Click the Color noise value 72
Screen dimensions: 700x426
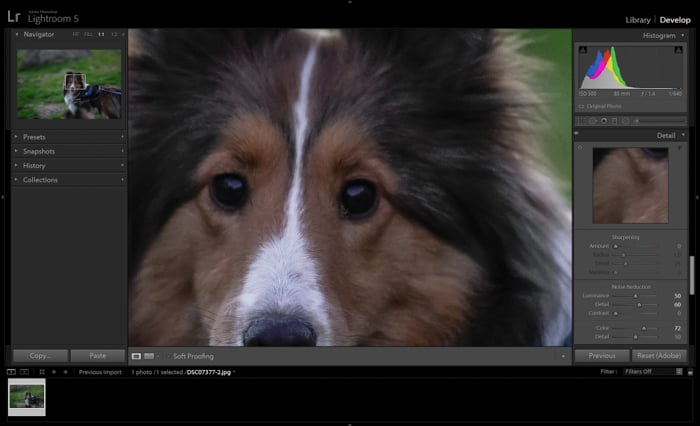click(678, 328)
